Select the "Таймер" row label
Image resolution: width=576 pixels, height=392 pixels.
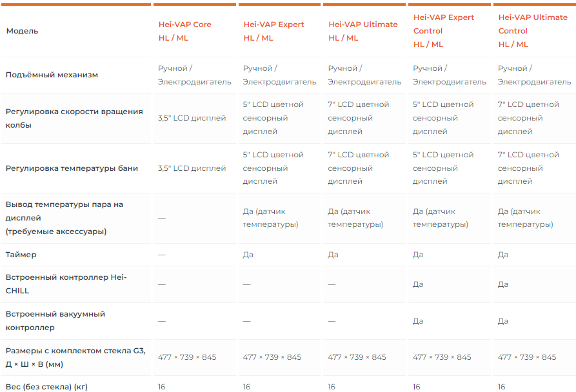21,255
